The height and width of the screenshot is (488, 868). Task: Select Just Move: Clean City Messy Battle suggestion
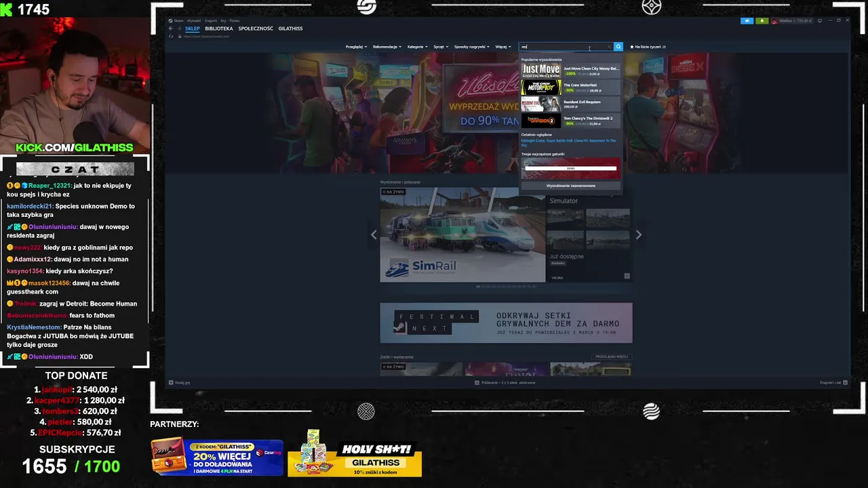[x=570, y=70]
